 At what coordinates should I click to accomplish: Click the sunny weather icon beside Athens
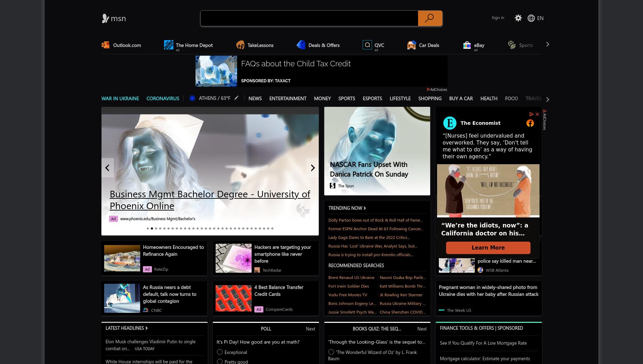(x=192, y=99)
